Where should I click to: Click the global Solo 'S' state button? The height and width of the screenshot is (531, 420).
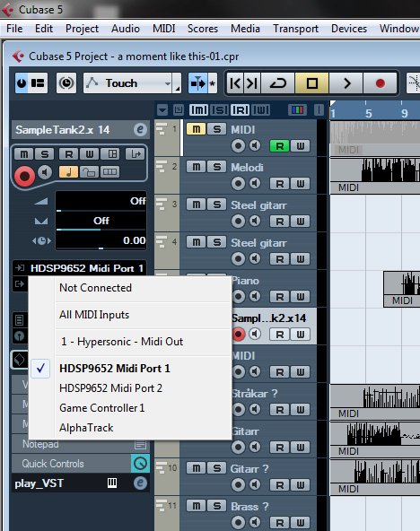tap(220, 109)
